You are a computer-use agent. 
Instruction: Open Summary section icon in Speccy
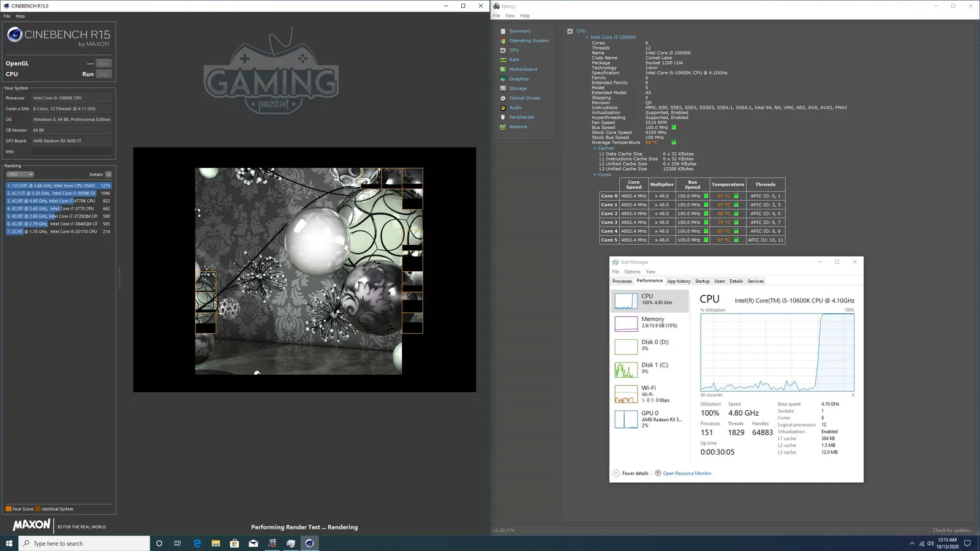[x=503, y=31]
